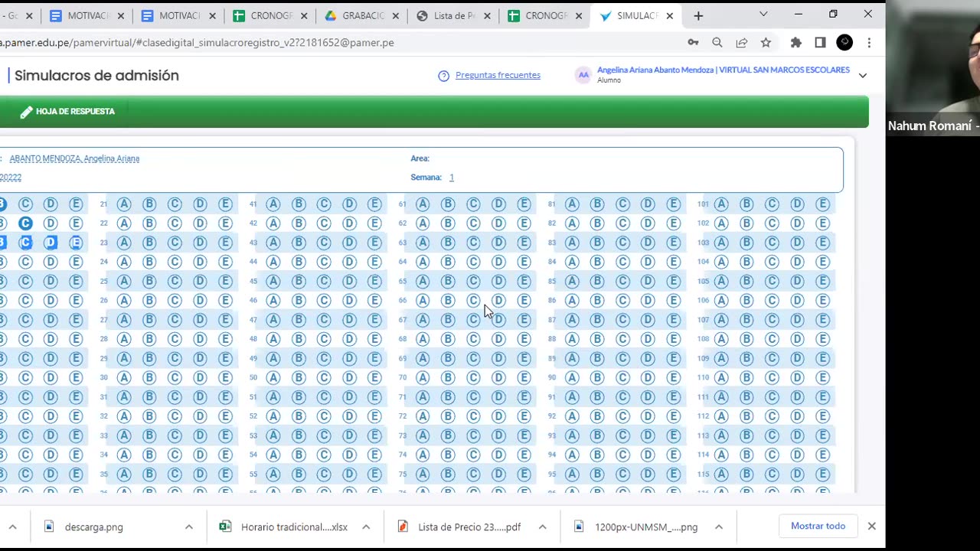This screenshot has width=980, height=551.
Task: Click the Lista de Precio pdf file icon
Action: [x=403, y=527]
